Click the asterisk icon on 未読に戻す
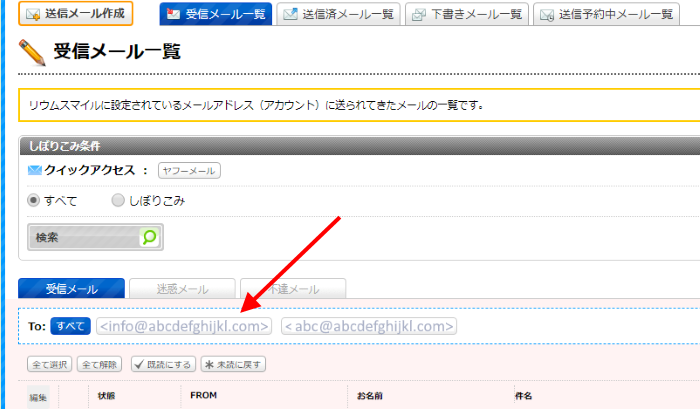 [209, 364]
